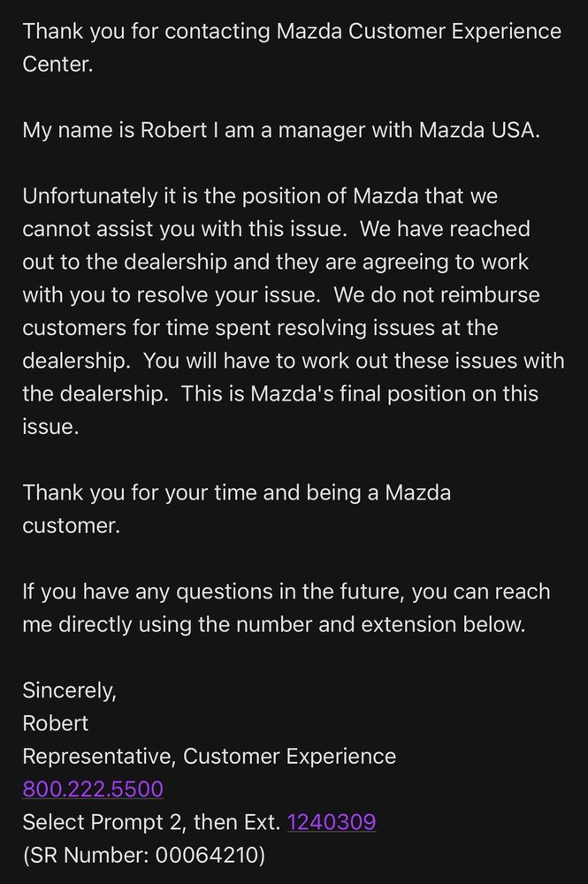Click the 'Sincerely,' closing line
588x884 pixels.
coord(69,690)
